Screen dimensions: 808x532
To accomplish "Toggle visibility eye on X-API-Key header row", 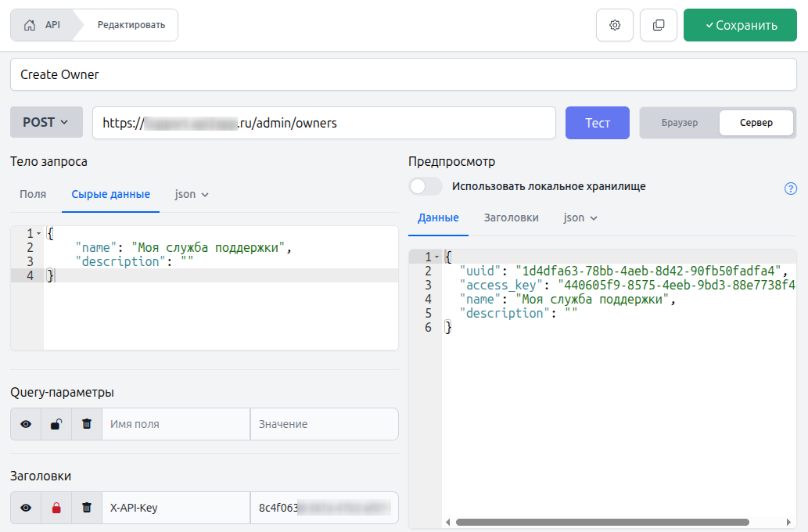I will (26, 507).
